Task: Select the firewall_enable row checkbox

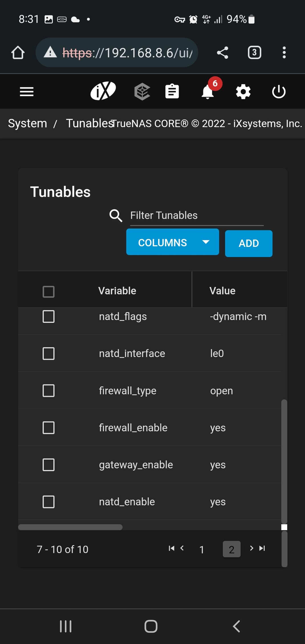Action: (49, 428)
